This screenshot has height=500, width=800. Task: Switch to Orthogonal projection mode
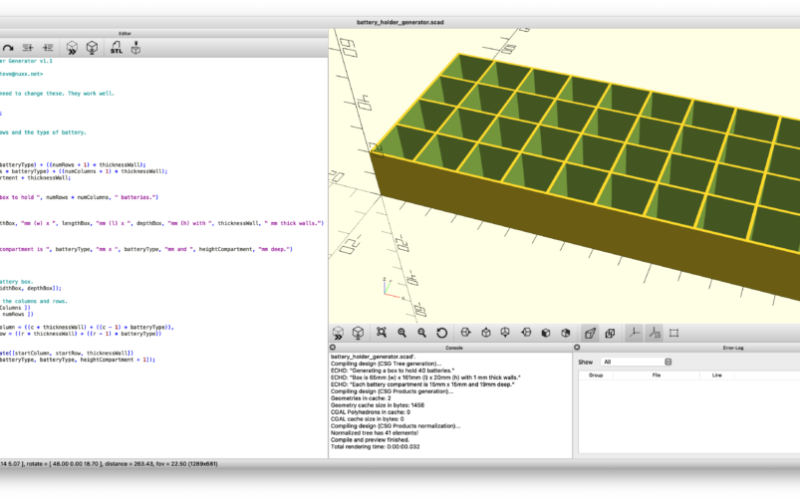(609, 332)
